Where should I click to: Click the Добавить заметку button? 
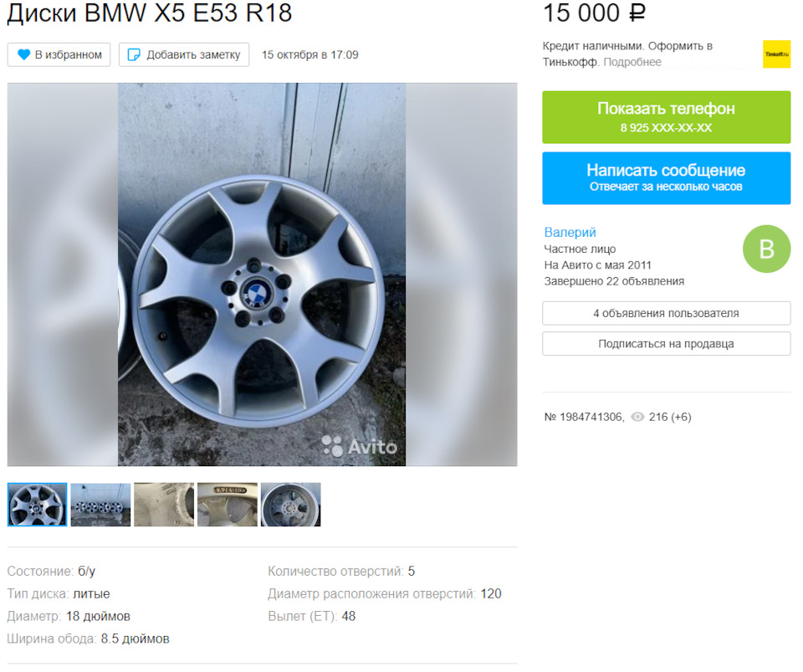point(184,54)
